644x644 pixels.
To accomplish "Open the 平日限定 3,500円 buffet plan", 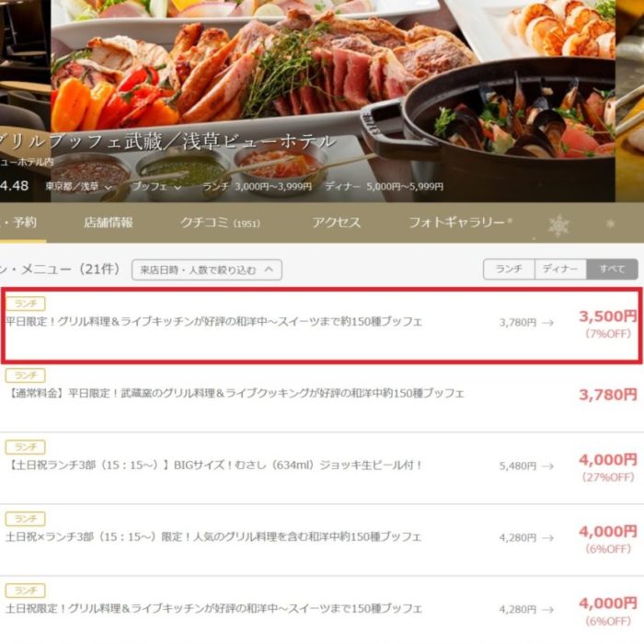I will pos(322,326).
